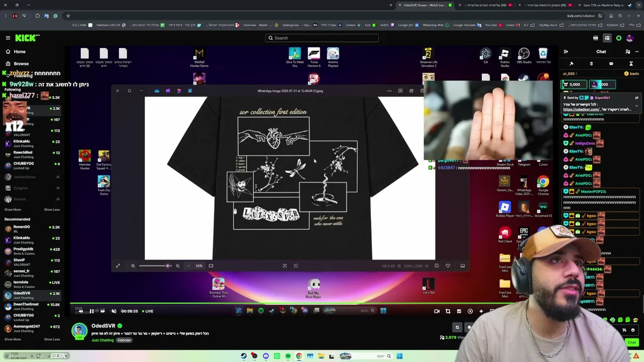Image resolution: width=644 pixels, height=362 pixels.
Task: Skip forward in the stream player
Action: pyautogui.click(x=103, y=311)
